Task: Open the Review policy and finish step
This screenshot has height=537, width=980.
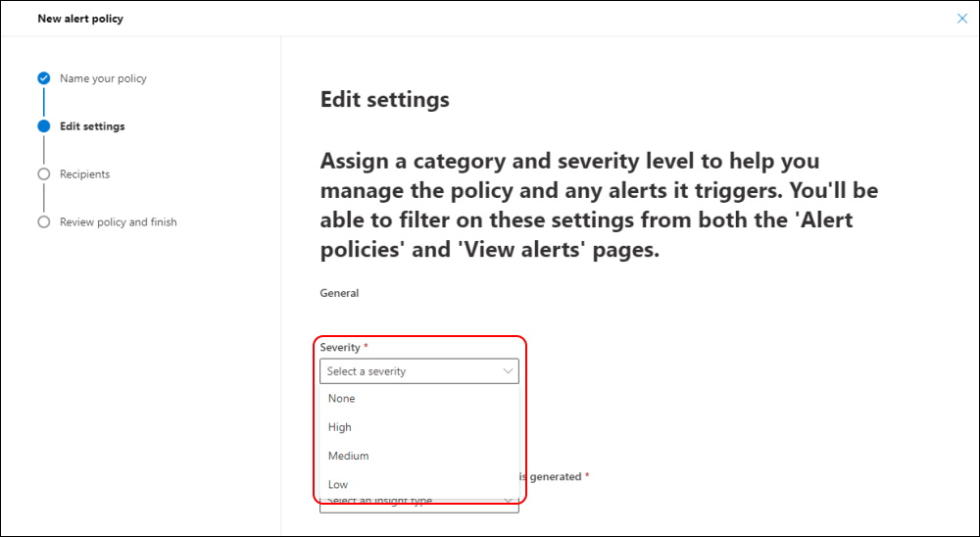Action: click(x=119, y=221)
